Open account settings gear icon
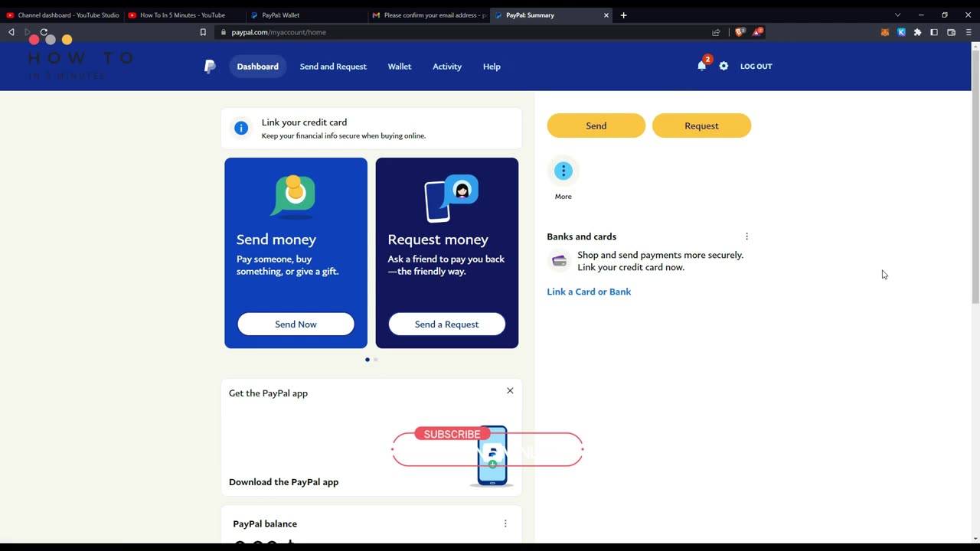Screen dimensions: 980x551 [x=724, y=66]
